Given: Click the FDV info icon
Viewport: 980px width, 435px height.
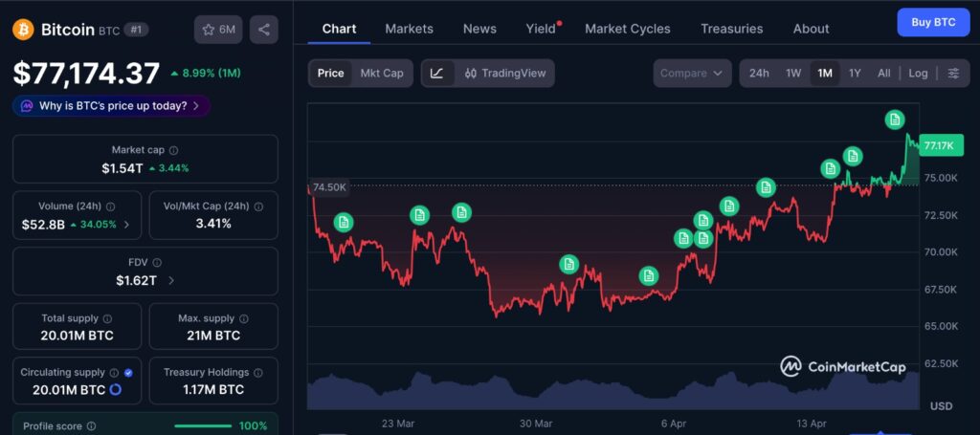Looking at the screenshot, I should coord(157,263).
